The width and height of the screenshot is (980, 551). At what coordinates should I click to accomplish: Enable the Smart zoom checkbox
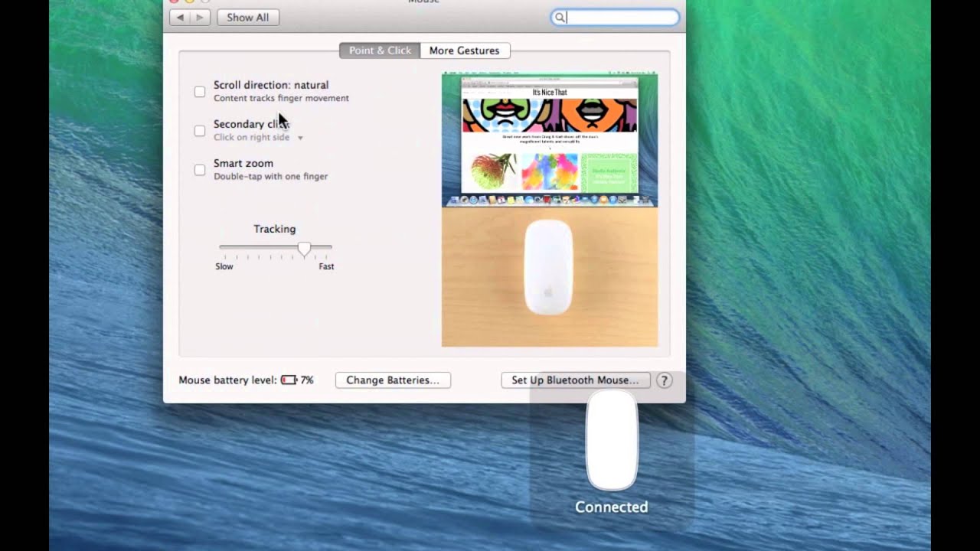(x=200, y=170)
